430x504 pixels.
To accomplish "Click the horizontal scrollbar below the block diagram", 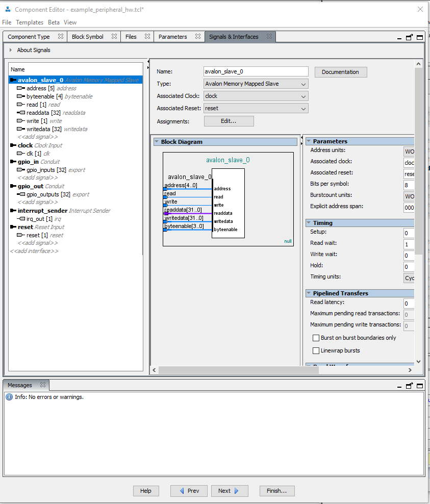I will (281, 370).
